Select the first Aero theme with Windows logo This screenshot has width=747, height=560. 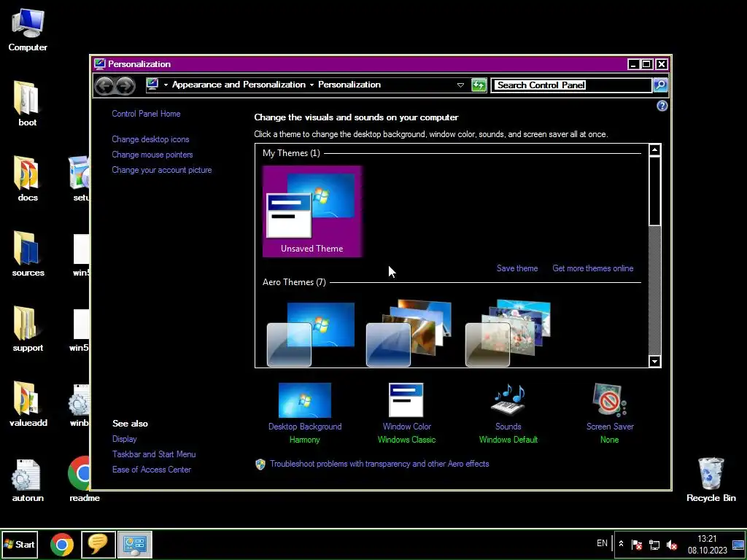click(311, 334)
